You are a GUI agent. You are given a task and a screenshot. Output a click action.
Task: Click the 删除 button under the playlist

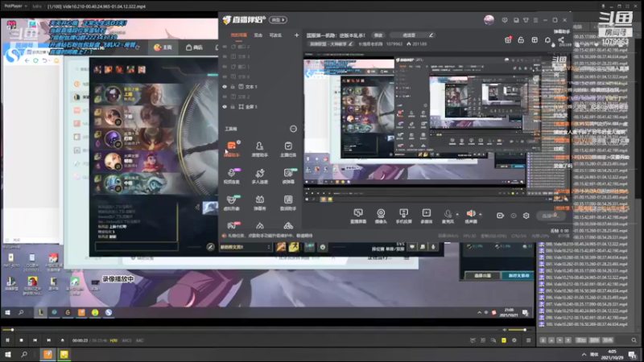(x=594, y=340)
